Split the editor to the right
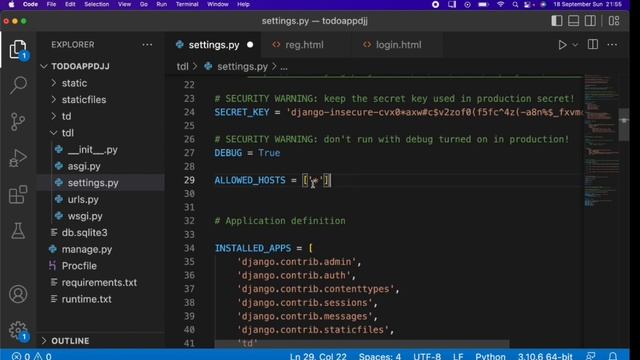The width and height of the screenshot is (640, 360). point(593,44)
